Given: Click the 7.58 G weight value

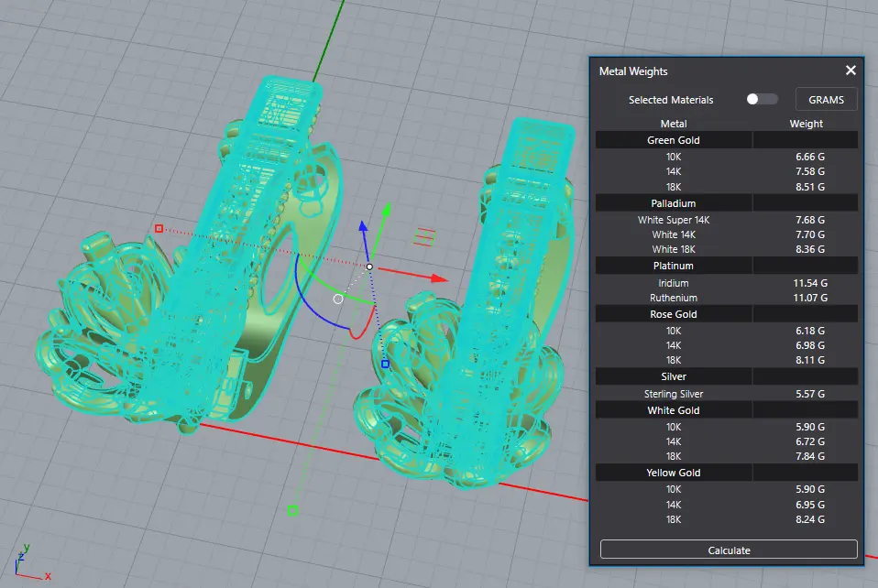Looking at the screenshot, I should [809, 171].
